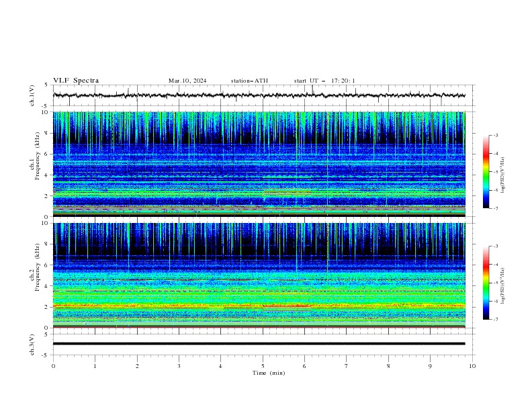The width and height of the screenshot is (532, 411).
Task: Click the '4' kHz tick of ch.2
Action: [47, 286]
